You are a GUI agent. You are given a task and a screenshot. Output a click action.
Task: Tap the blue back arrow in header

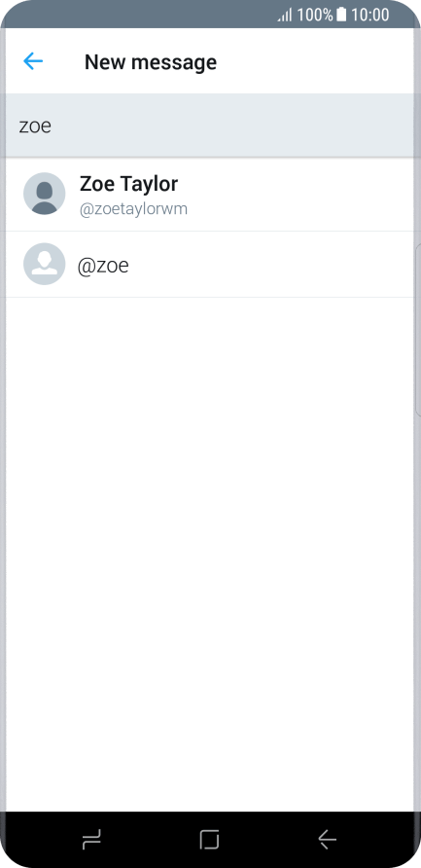click(33, 61)
